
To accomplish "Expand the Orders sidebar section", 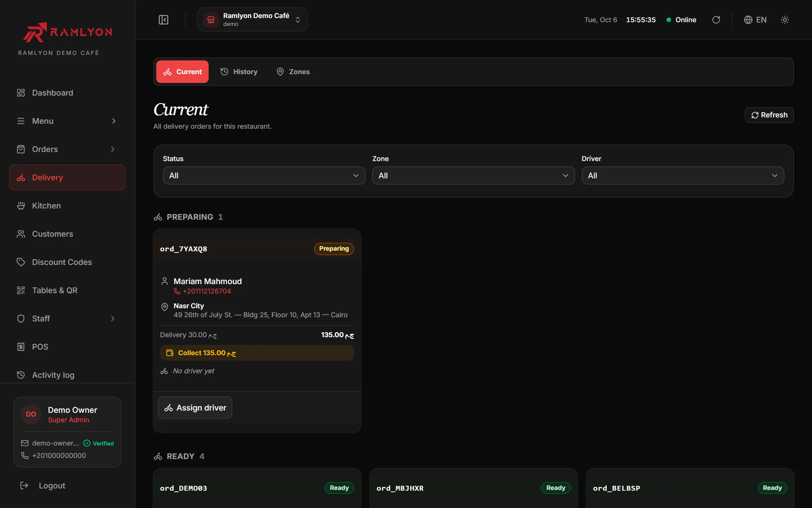I will [x=67, y=149].
